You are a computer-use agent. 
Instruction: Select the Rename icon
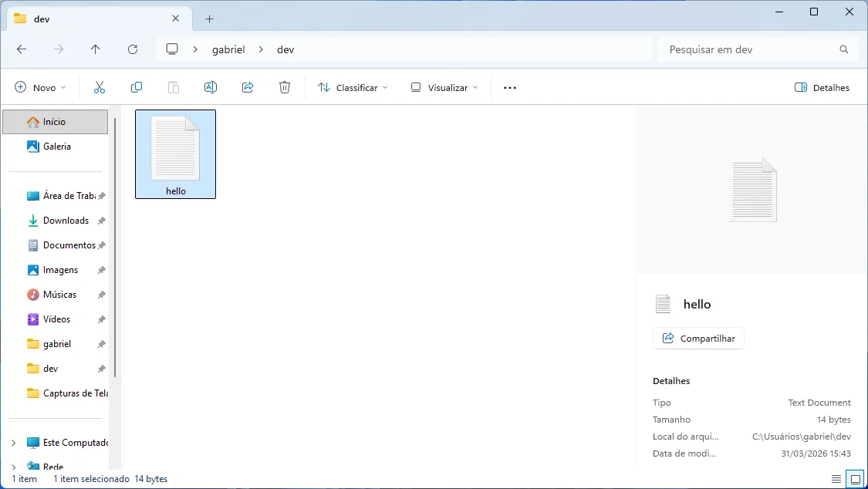tap(211, 87)
